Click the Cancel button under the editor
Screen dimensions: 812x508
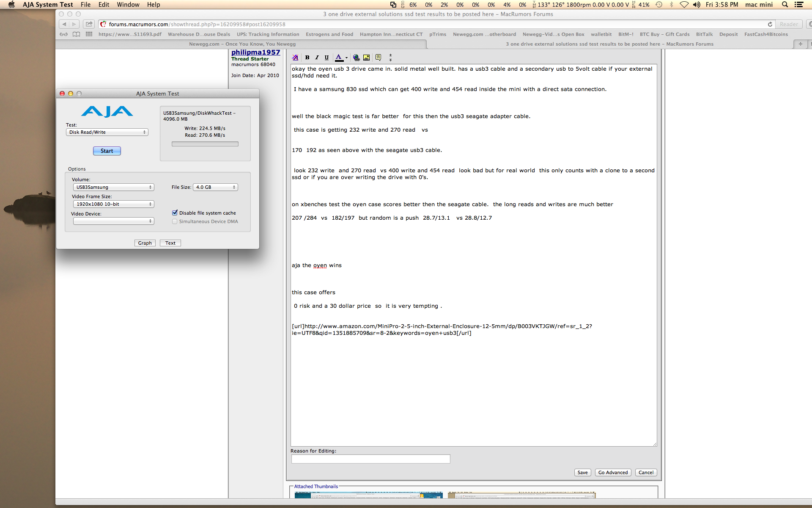646,472
